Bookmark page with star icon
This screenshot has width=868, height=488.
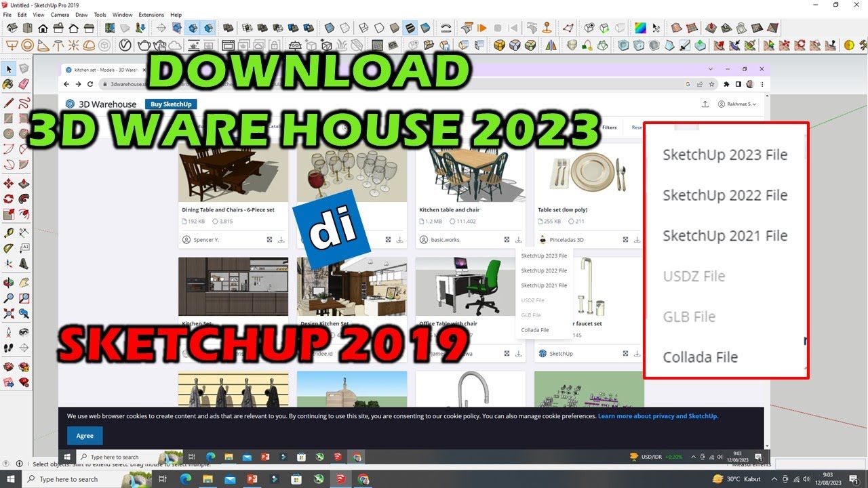coord(711,85)
